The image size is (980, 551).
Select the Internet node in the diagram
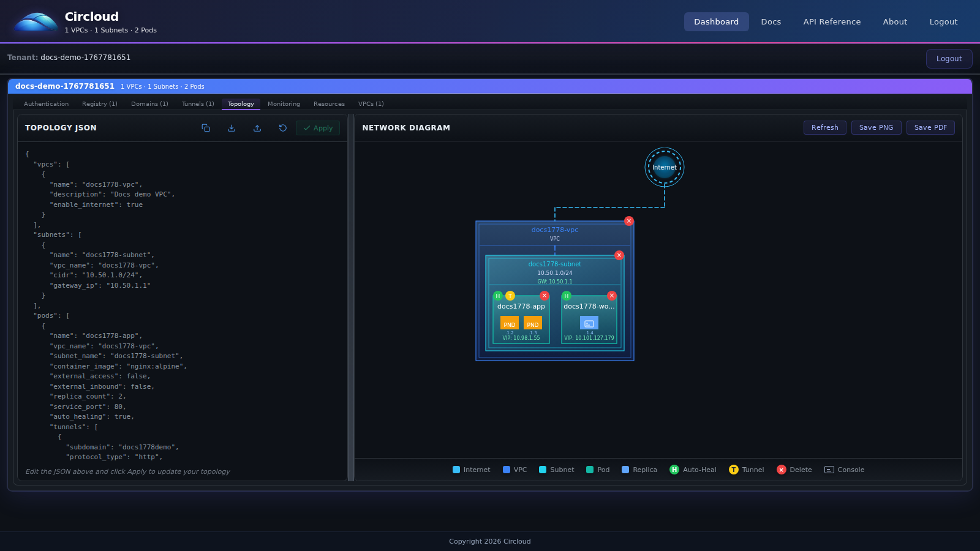[665, 167]
